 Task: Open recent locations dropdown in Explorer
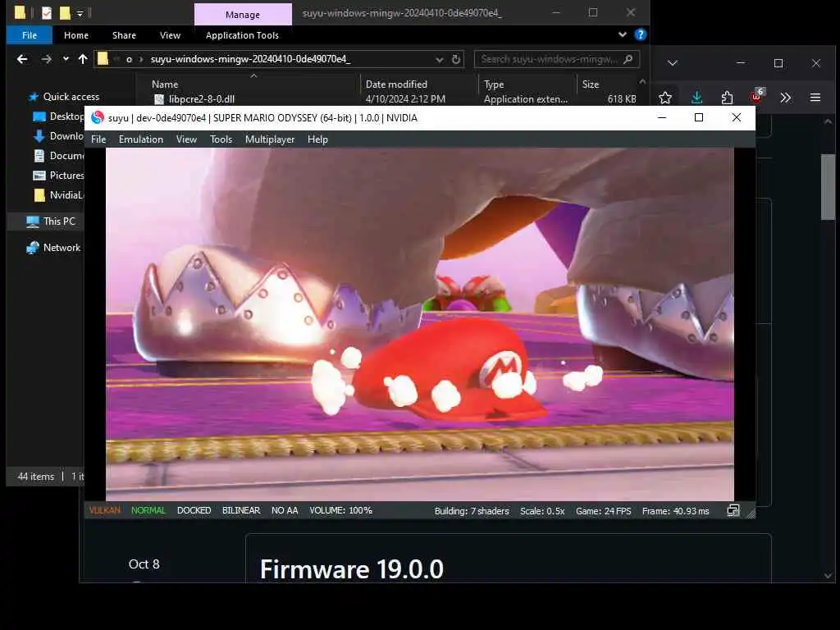tap(66, 59)
